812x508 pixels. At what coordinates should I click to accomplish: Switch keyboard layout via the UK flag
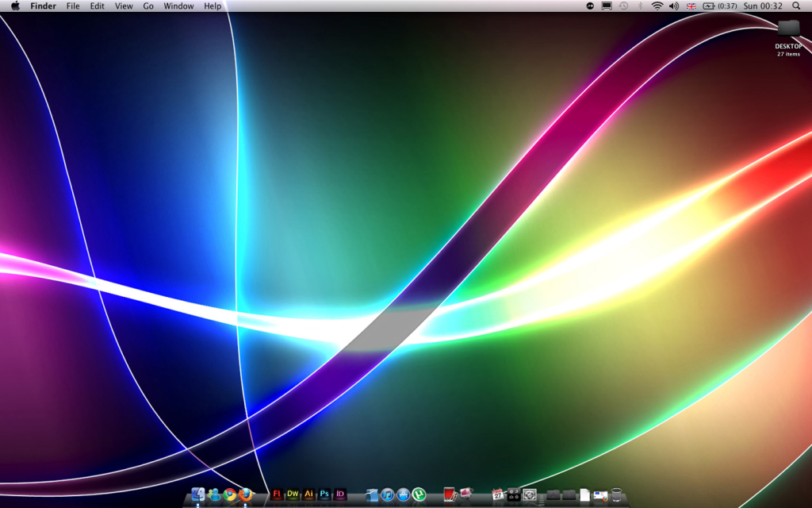point(691,6)
